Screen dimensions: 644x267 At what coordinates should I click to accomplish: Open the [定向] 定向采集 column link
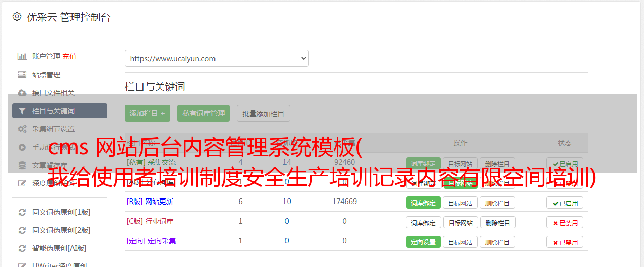[152, 241]
